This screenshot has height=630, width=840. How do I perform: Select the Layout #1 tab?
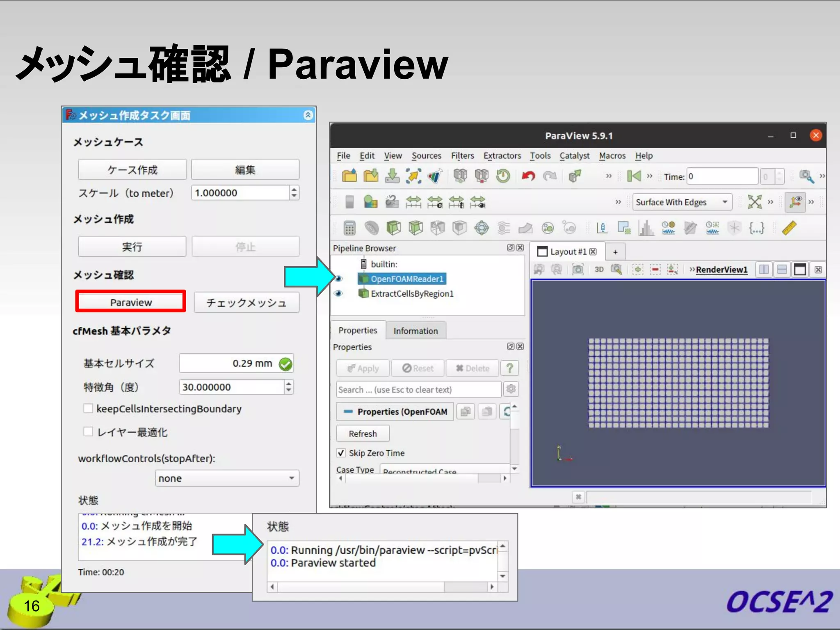(567, 251)
